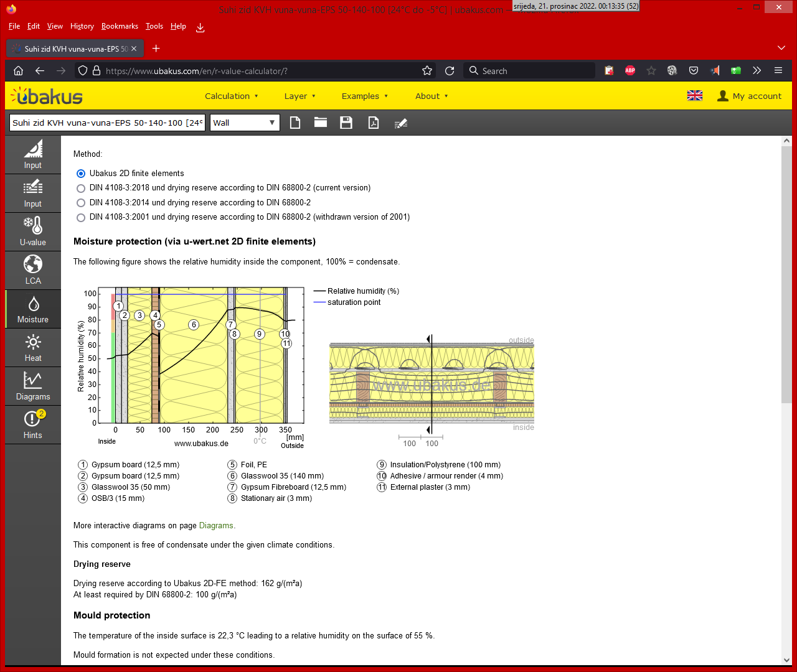The height and width of the screenshot is (672, 797).
Task: Open the first Input sidebar panel
Action: tap(33, 155)
